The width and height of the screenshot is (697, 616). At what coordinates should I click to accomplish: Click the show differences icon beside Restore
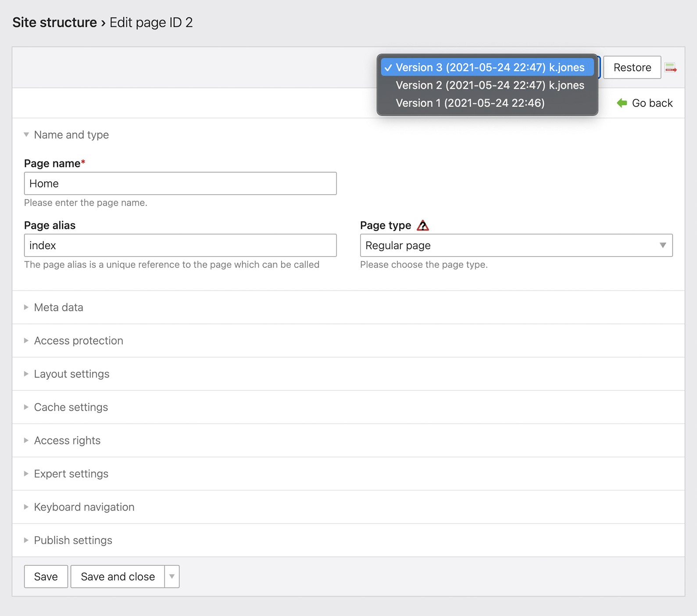point(670,68)
